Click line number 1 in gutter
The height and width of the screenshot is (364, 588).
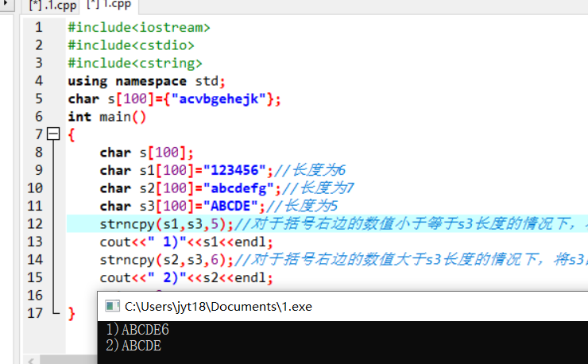[x=39, y=27]
